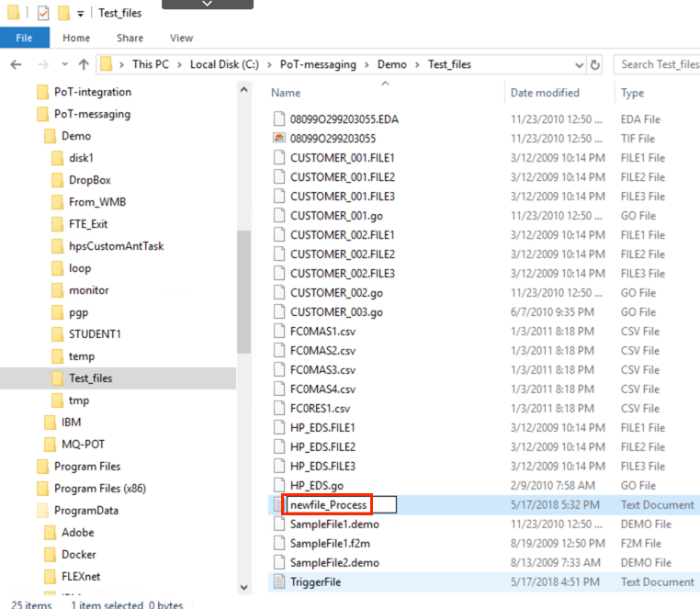Go back with the Back arrow
This screenshot has height=609, width=700.
(x=16, y=64)
